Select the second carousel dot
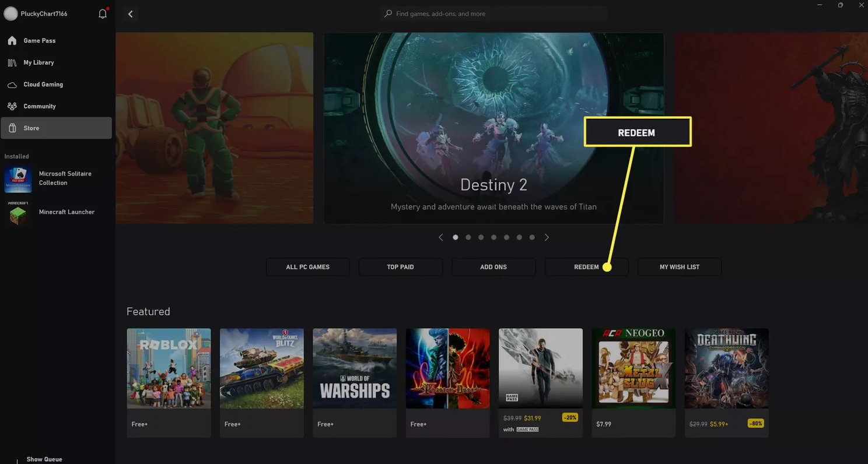This screenshot has height=464, width=868. point(468,237)
